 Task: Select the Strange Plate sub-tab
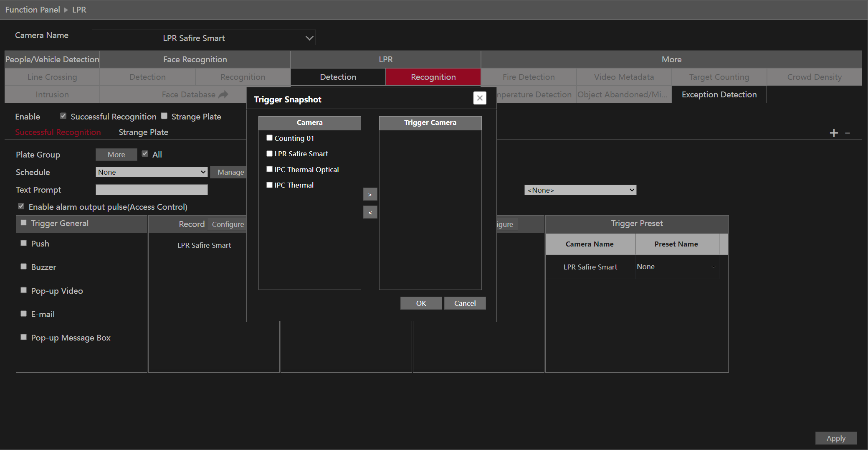(143, 132)
